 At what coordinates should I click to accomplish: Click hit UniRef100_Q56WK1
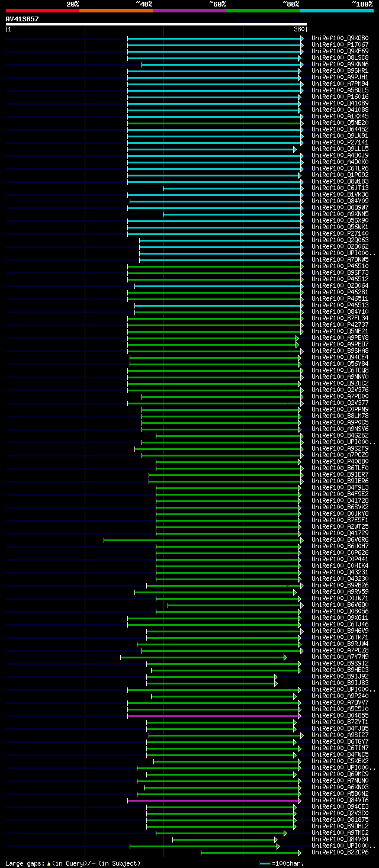point(340,227)
